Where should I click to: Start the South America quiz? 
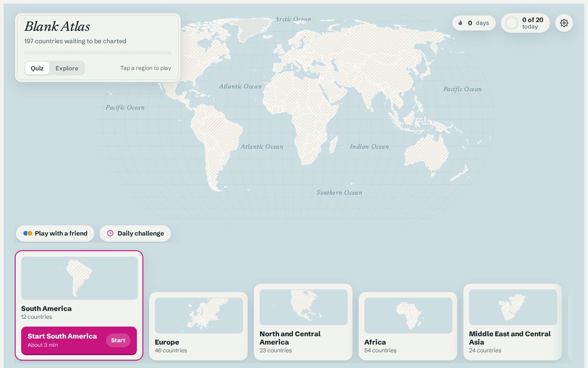click(79, 340)
